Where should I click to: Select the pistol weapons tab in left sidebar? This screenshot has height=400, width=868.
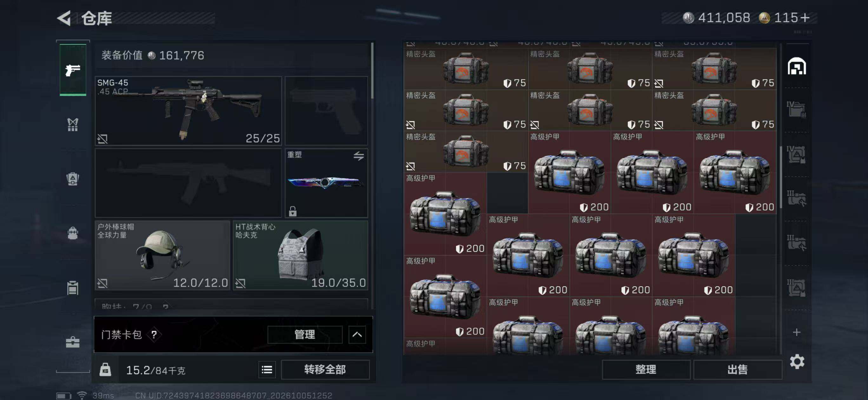pyautogui.click(x=73, y=70)
